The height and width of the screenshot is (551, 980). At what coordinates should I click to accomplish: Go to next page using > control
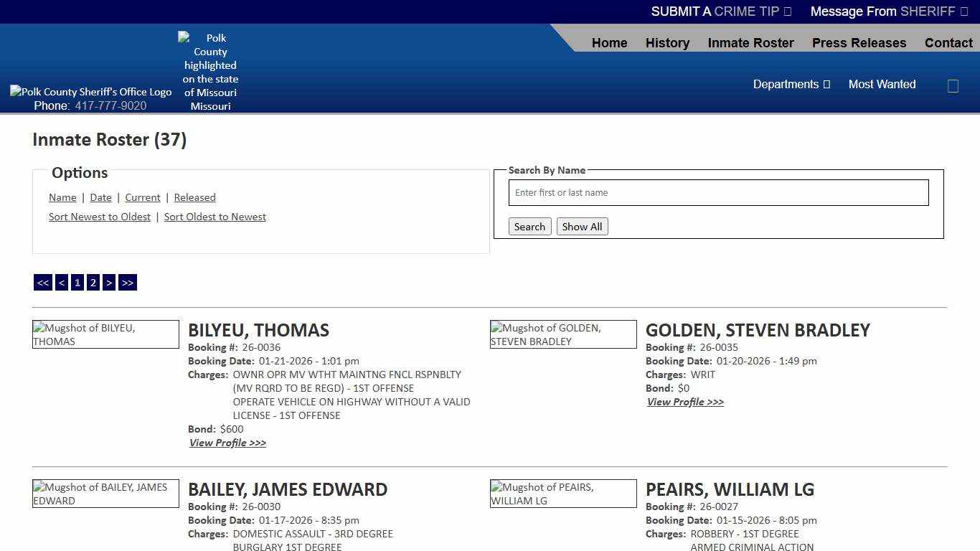109,282
